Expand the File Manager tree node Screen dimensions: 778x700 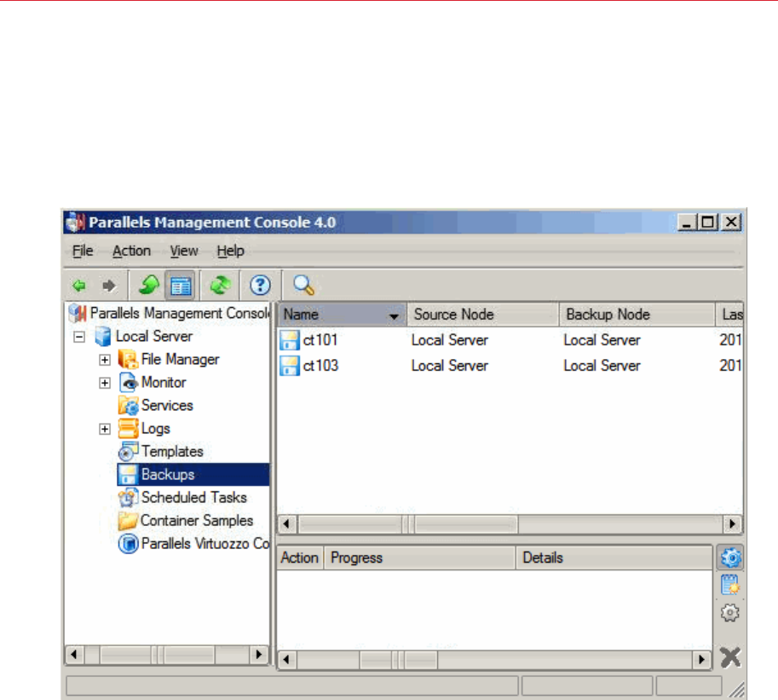point(104,360)
